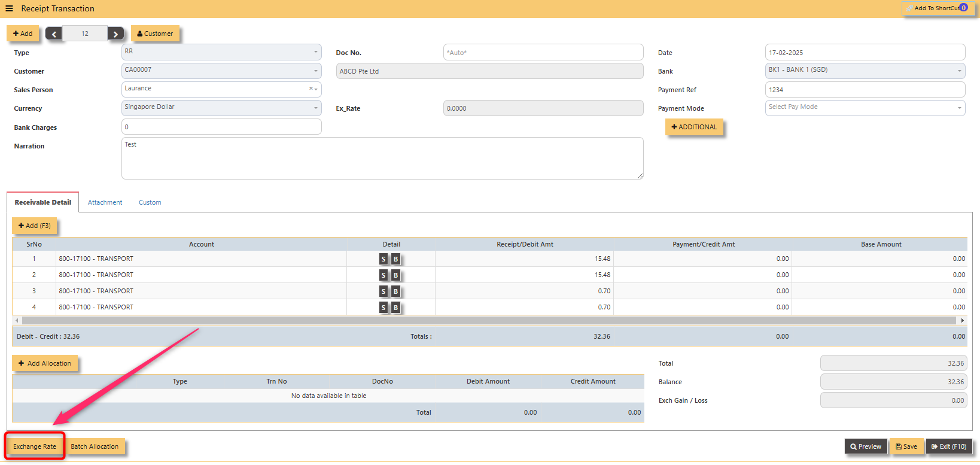Clear the Sales Person selection
980x465 pixels.
[x=311, y=89]
